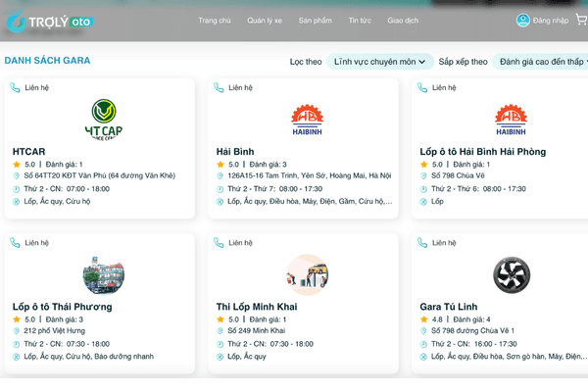Image resolution: width=588 pixels, height=392 pixels.
Task: Click address Số 64TT20 KĐT Văn Phú
Action: pyautogui.click(x=99, y=175)
